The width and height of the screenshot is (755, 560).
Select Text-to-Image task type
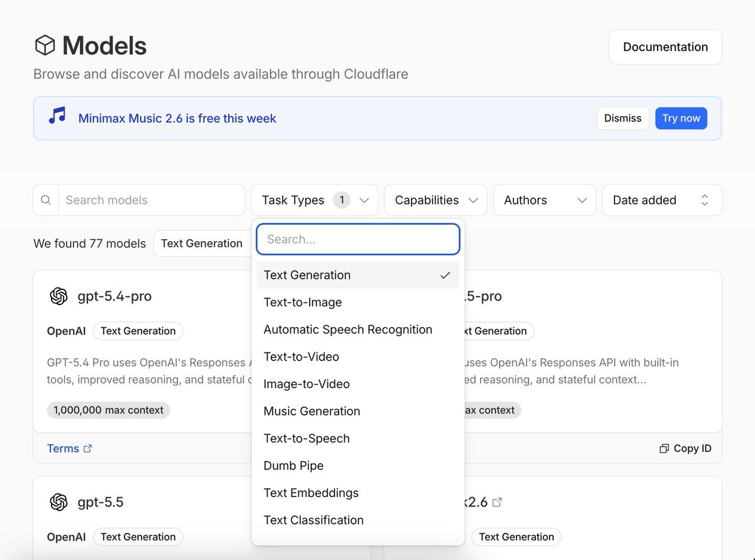(x=358, y=302)
